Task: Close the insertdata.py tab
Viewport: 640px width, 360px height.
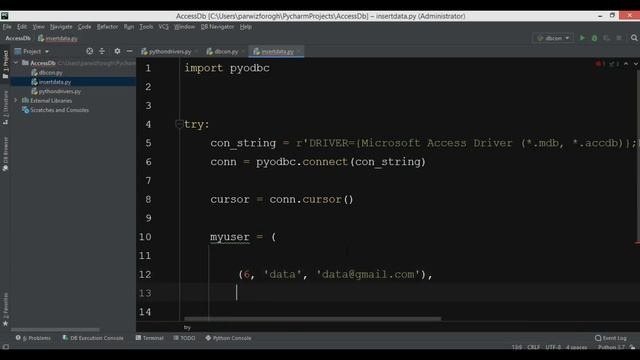Action: click(299, 51)
